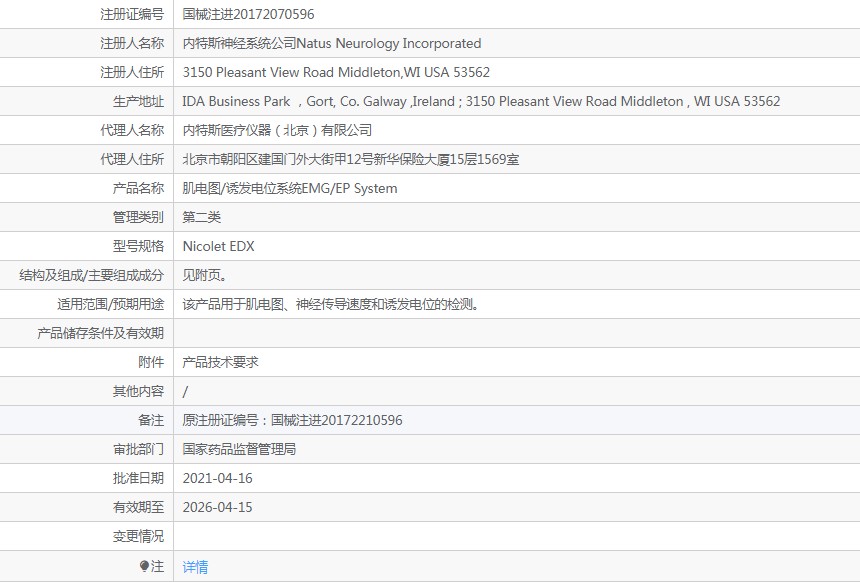Click the bulb icon beside 注
The height and width of the screenshot is (582, 860).
coord(144,566)
